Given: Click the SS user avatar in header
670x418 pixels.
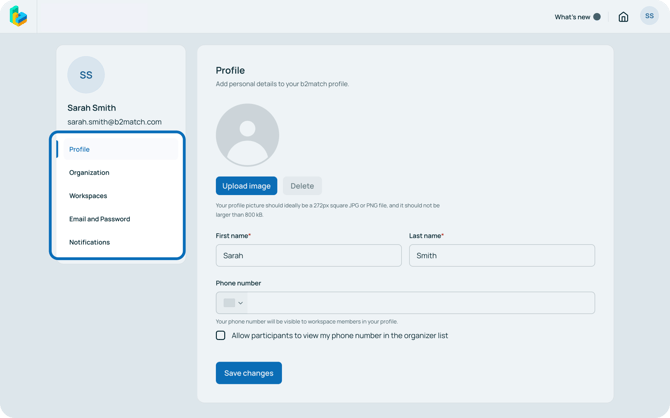Looking at the screenshot, I should 649,16.
